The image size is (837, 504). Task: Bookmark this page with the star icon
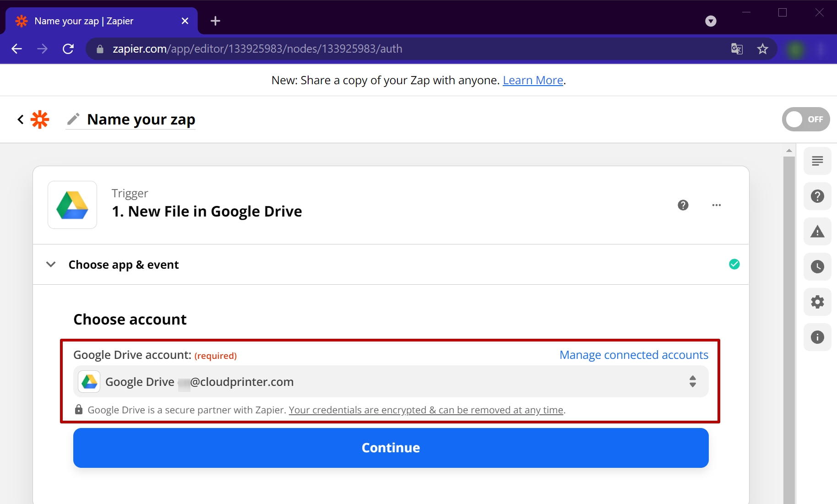762,49
